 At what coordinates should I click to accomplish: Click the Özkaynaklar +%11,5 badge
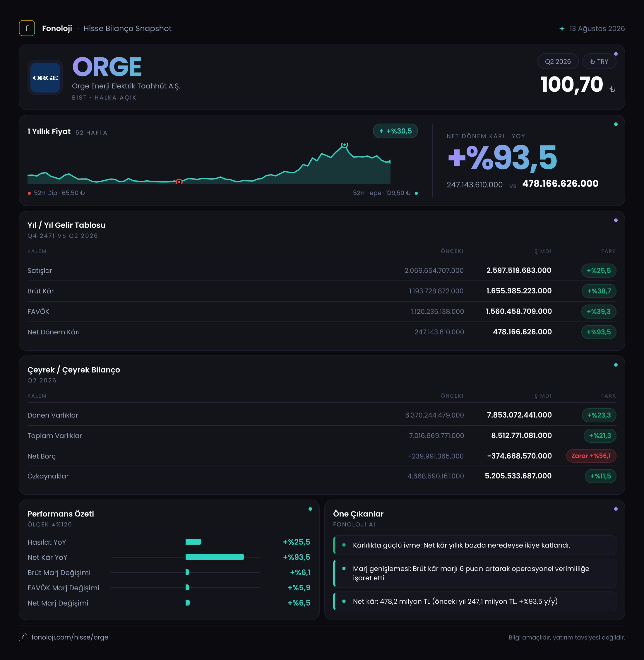600,476
